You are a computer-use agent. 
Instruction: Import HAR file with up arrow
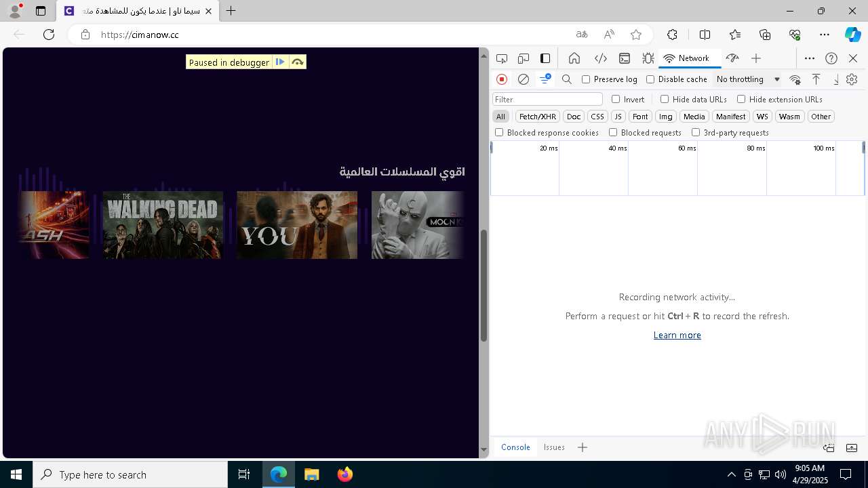816,79
